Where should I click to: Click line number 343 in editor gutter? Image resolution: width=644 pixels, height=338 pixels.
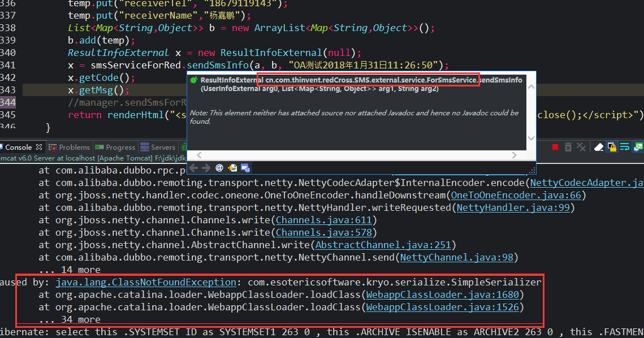click(8, 90)
